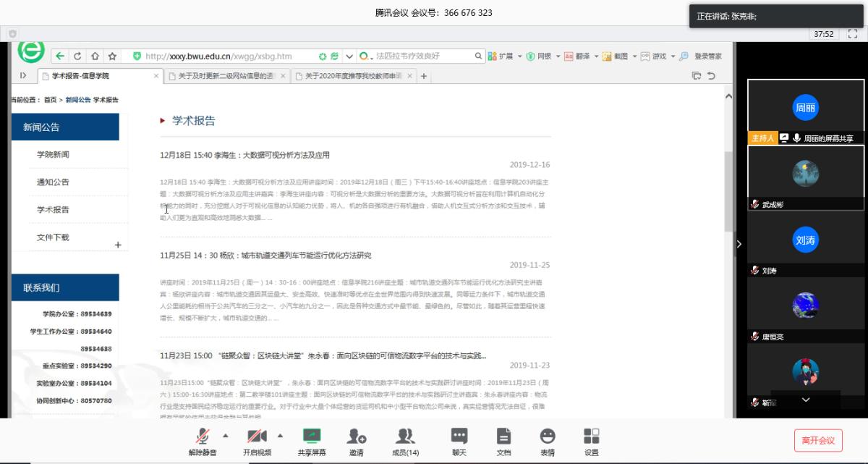Click the browser refresh icon
The image size is (868, 464).
(77, 56)
